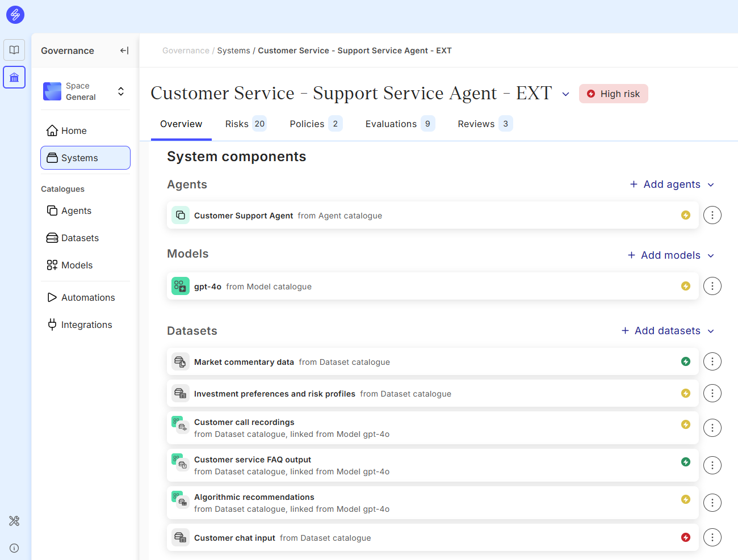Click the info icon at bottom-left
This screenshot has width=738, height=560.
tap(14, 548)
